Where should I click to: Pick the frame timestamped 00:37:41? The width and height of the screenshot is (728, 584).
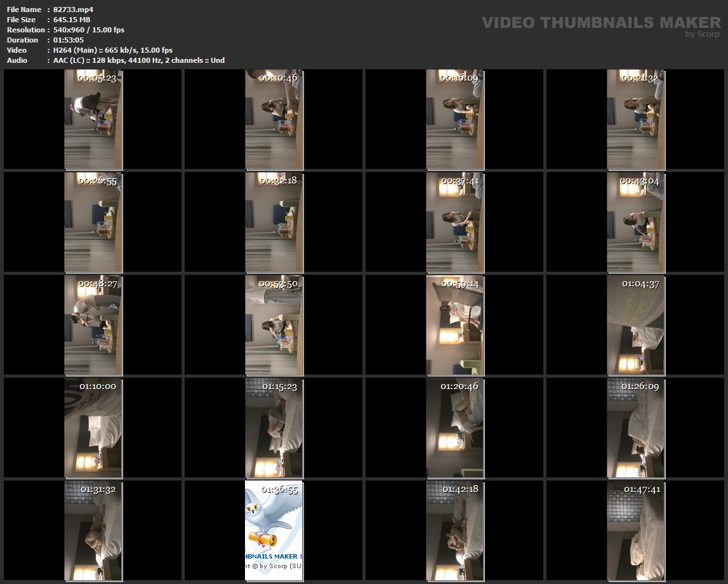tap(454, 222)
